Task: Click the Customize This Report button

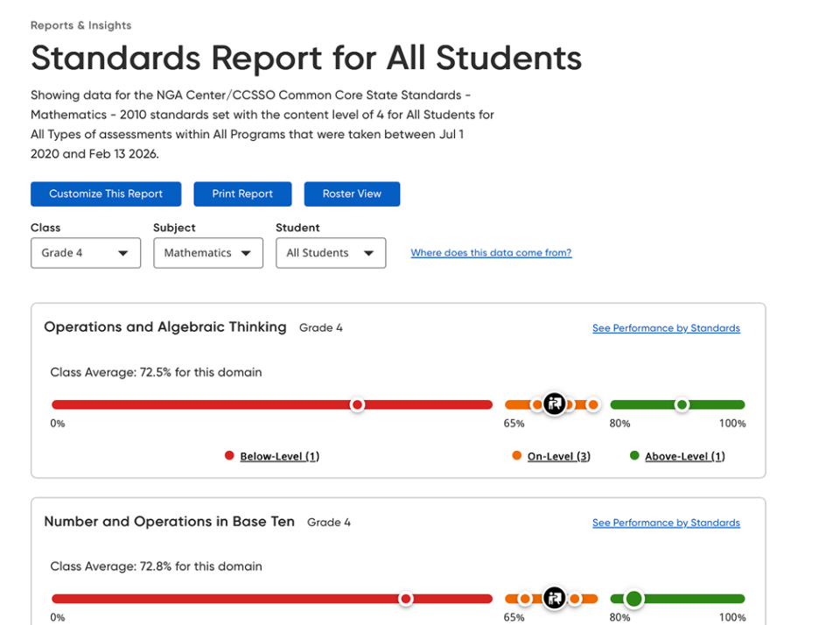Action: pos(105,193)
